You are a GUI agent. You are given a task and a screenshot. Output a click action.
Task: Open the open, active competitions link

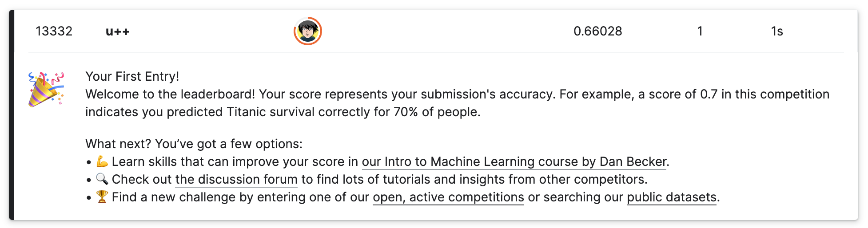click(448, 197)
